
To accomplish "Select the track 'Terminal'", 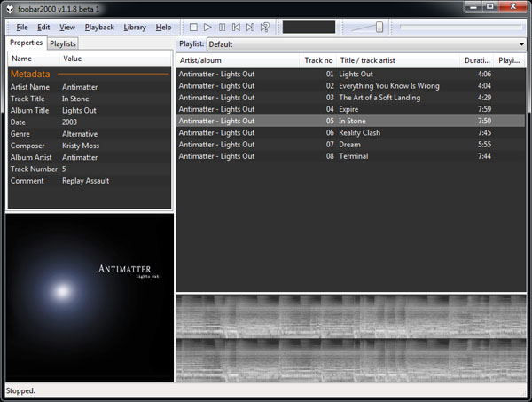I will 350,156.
